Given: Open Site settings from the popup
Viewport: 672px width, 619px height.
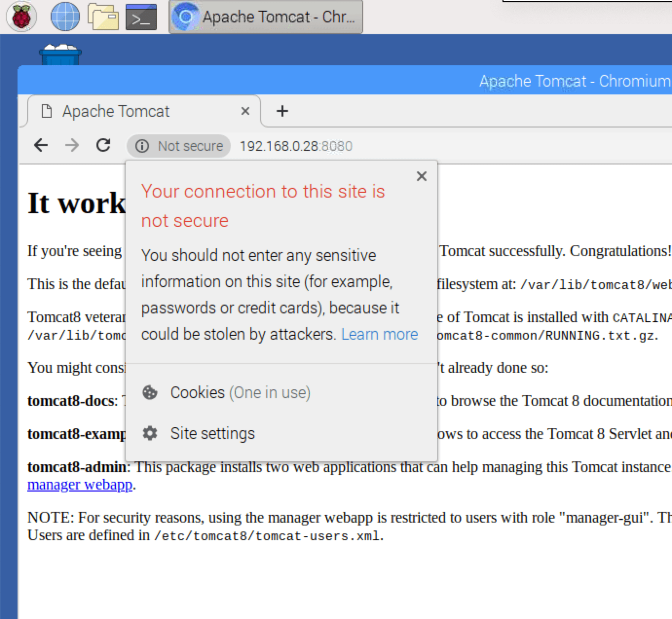Looking at the screenshot, I should tap(213, 433).
